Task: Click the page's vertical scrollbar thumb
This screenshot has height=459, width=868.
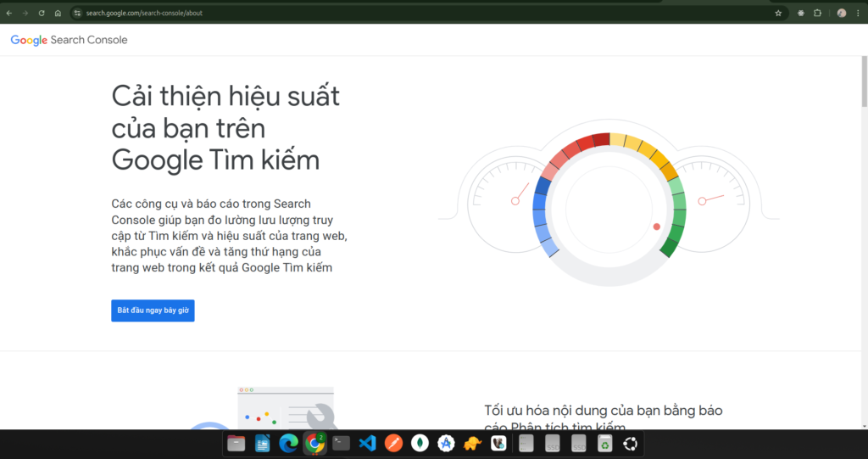Action: [x=864, y=81]
